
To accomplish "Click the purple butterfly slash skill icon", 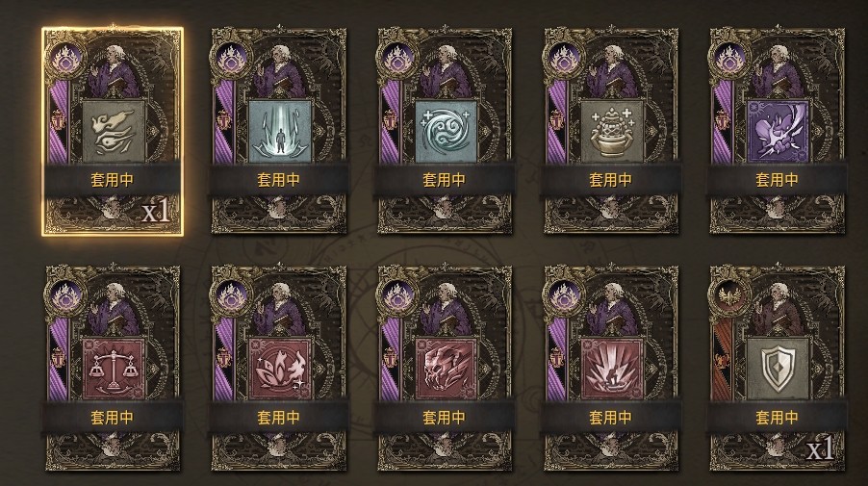I will [x=778, y=132].
